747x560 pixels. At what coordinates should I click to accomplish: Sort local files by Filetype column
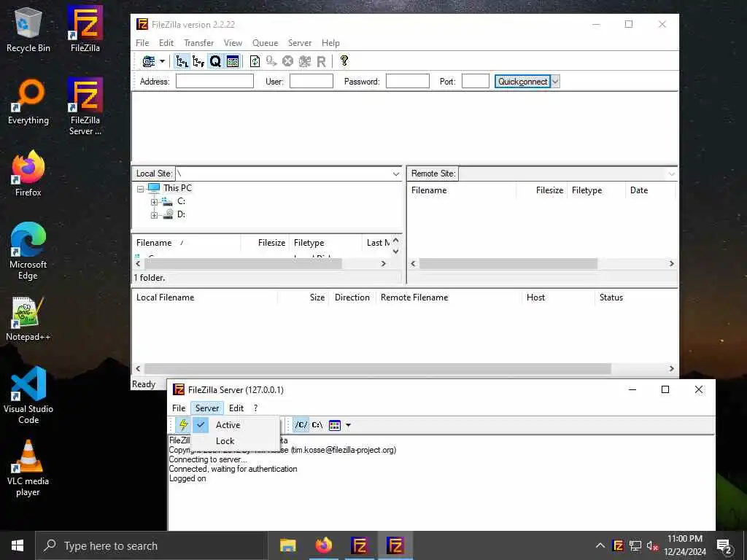click(326, 243)
